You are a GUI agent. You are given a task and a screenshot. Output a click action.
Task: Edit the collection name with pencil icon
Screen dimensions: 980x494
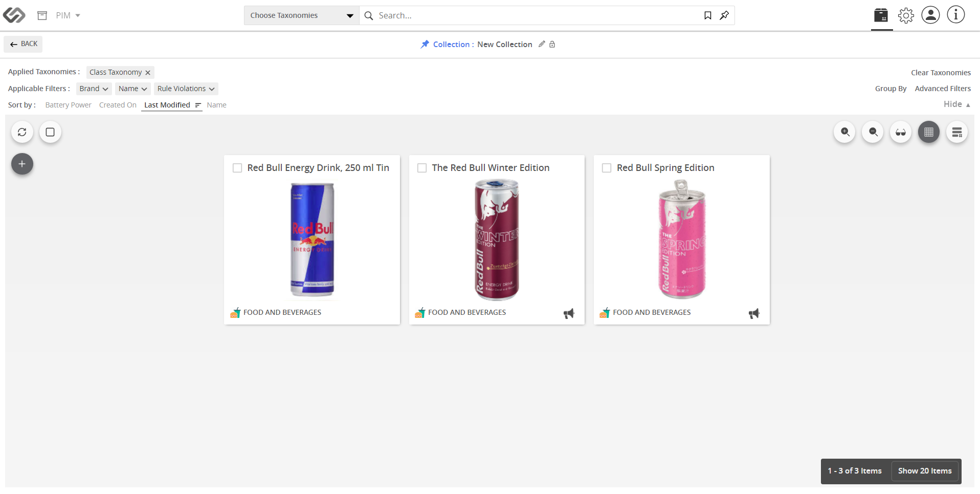pyautogui.click(x=542, y=44)
